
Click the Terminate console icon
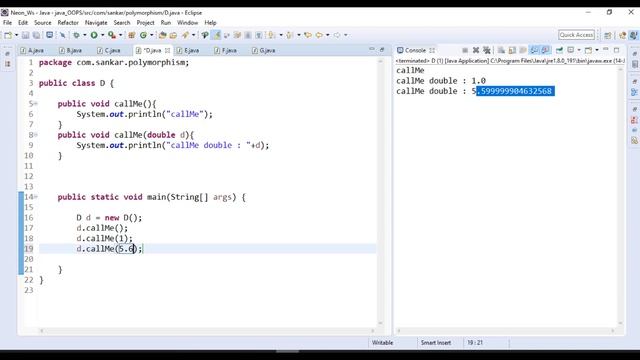point(465,50)
